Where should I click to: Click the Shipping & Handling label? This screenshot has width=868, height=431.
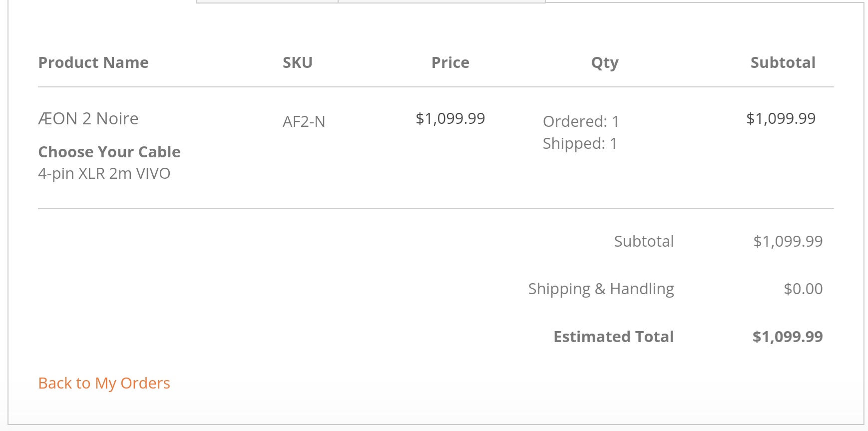pos(601,289)
